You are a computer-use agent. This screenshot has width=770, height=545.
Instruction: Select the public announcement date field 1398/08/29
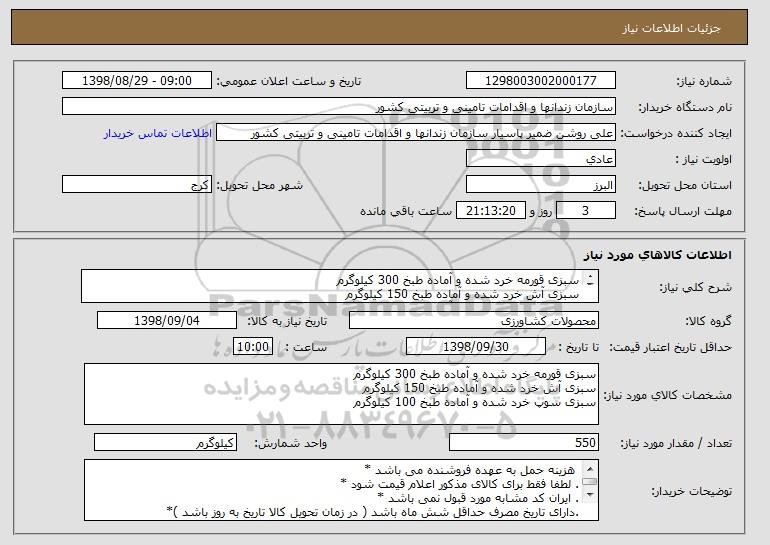coord(137,81)
